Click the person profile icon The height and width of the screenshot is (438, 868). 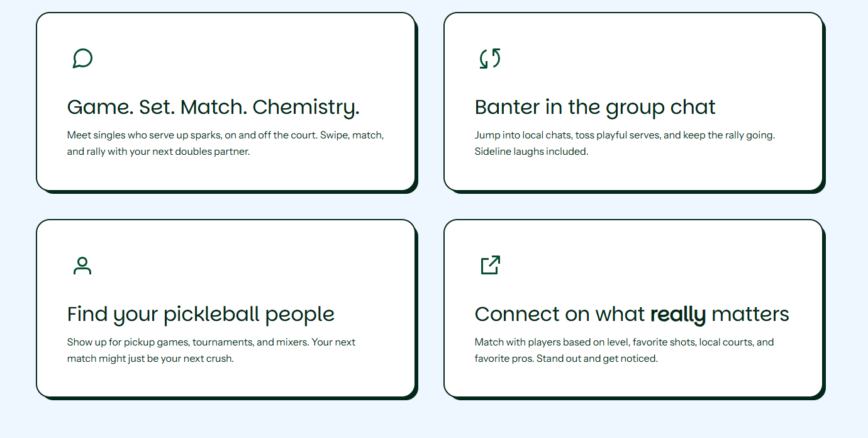(x=82, y=266)
